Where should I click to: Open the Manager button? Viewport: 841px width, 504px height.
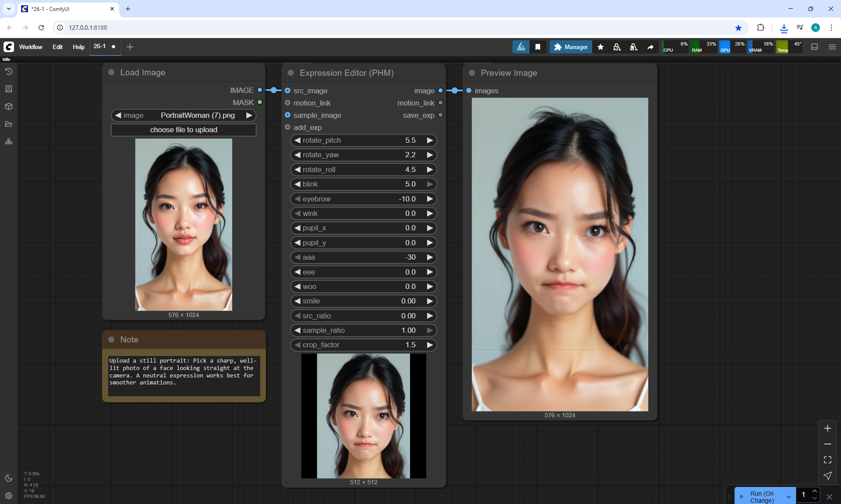point(571,47)
